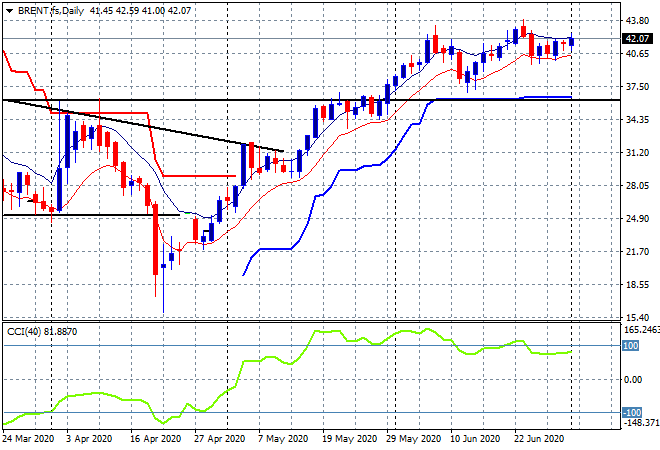Click the current price label 42.07
The height and width of the screenshot is (450, 660).
pyautogui.click(x=637, y=39)
